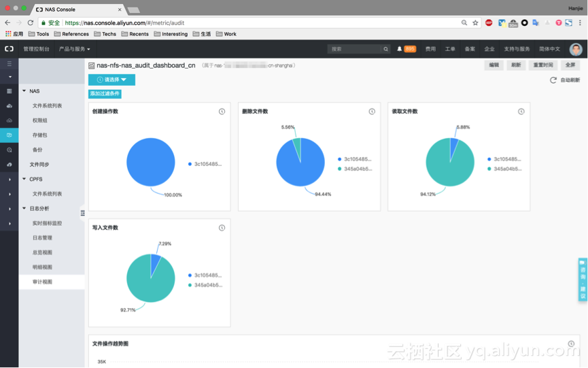Click 管理控制台 in top bar

pos(37,49)
